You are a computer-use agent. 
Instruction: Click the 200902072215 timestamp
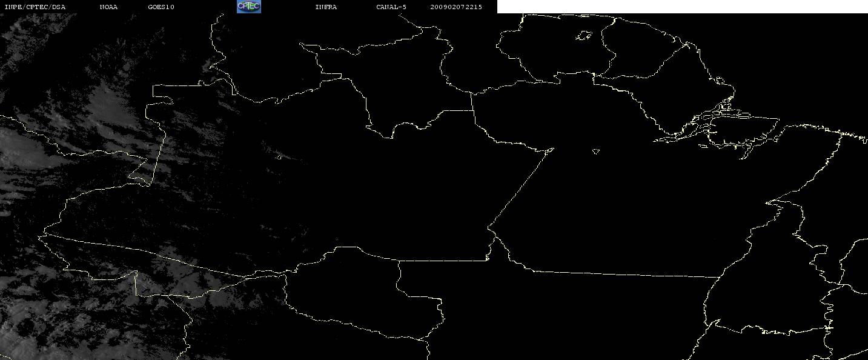pyautogui.click(x=456, y=7)
